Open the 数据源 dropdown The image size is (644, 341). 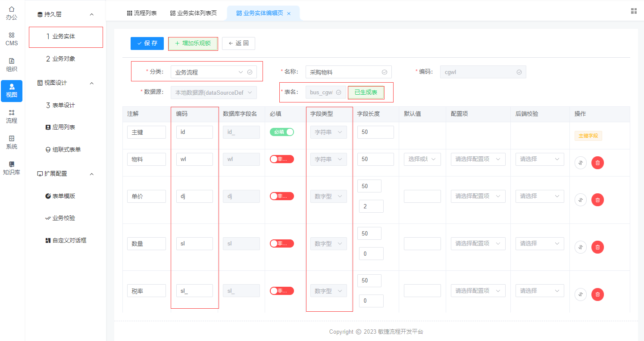click(x=214, y=93)
